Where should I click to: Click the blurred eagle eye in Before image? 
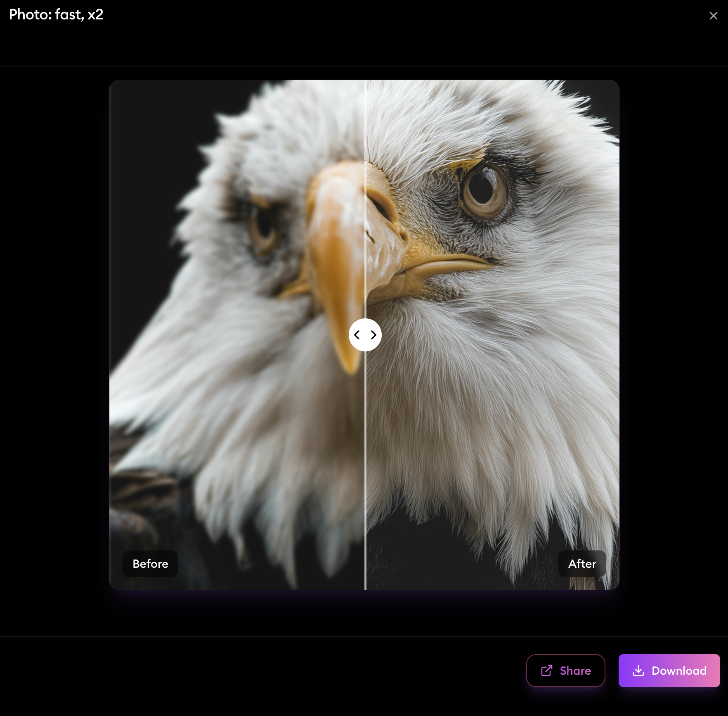(x=263, y=227)
